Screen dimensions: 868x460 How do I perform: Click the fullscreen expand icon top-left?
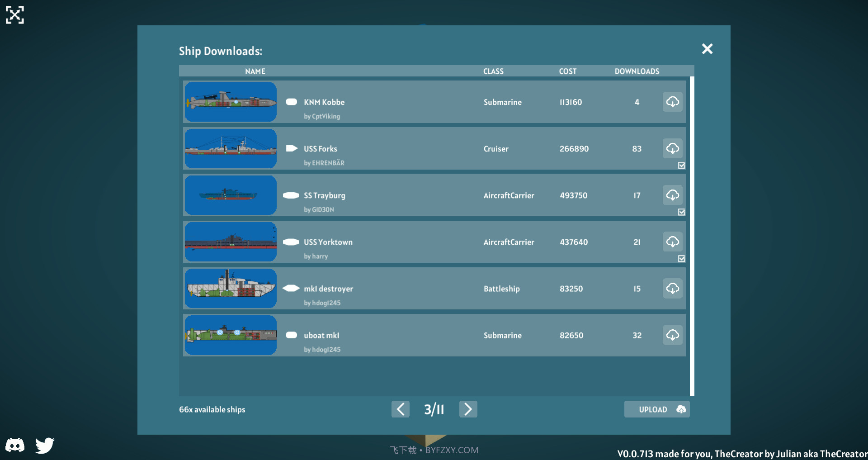[15, 15]
